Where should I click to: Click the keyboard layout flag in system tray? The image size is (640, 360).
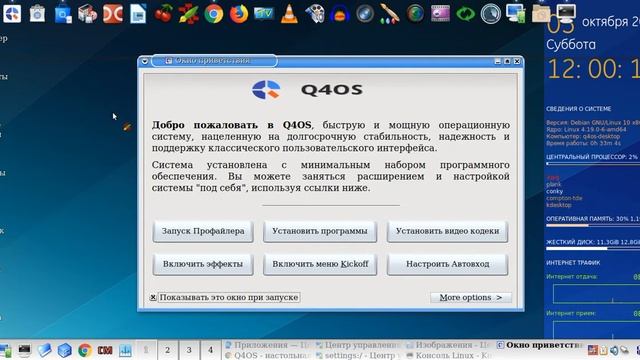click(593, 350)
